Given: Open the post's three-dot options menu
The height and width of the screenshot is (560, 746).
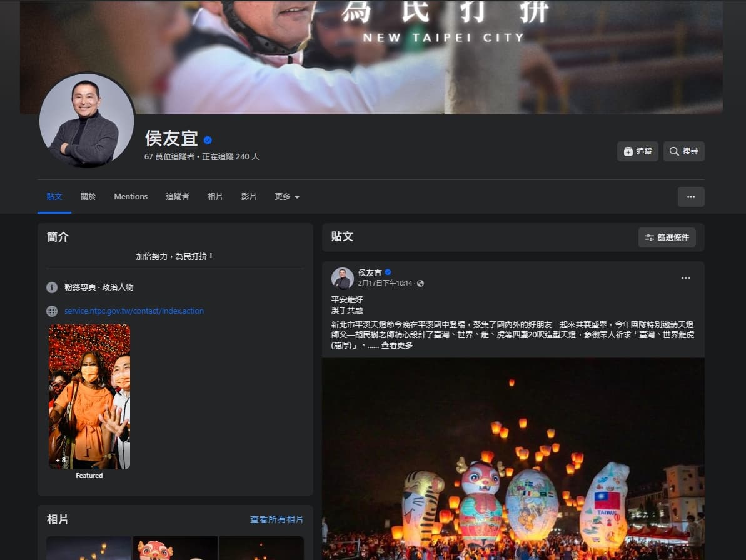Looking at the screenshot, I should 685,278.
